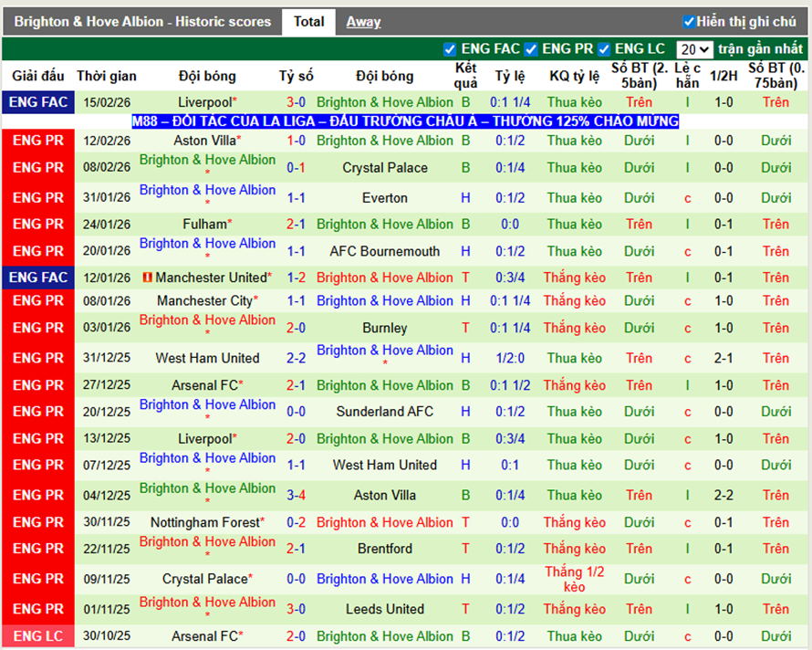Click the Burnley team name
Screen dimensions: 812x650
click(385, 328)
